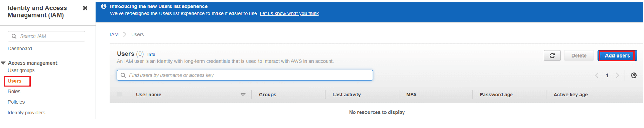Open Policies in the sidebar
Viewport: 644px width, 128px height.
(16, 102)
